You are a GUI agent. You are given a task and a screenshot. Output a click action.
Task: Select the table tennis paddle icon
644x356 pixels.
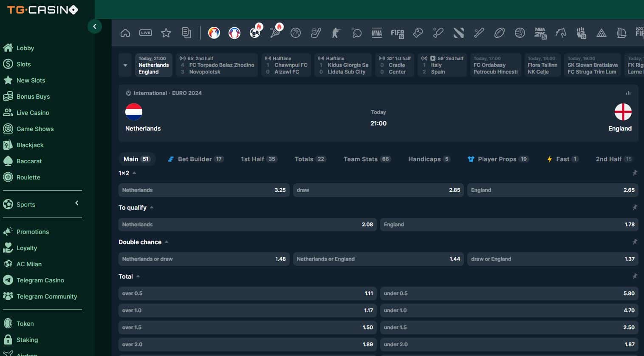point(357,33)
